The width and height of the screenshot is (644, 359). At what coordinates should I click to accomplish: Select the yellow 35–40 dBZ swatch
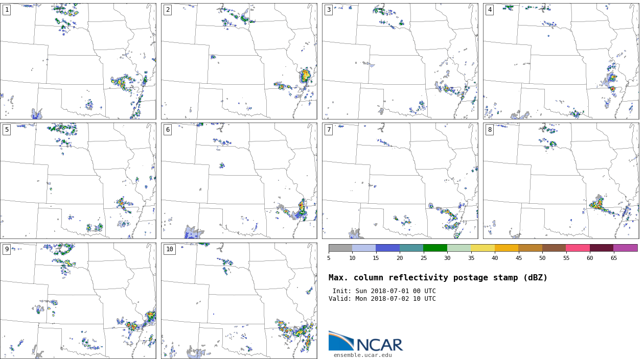coord(482,248)
